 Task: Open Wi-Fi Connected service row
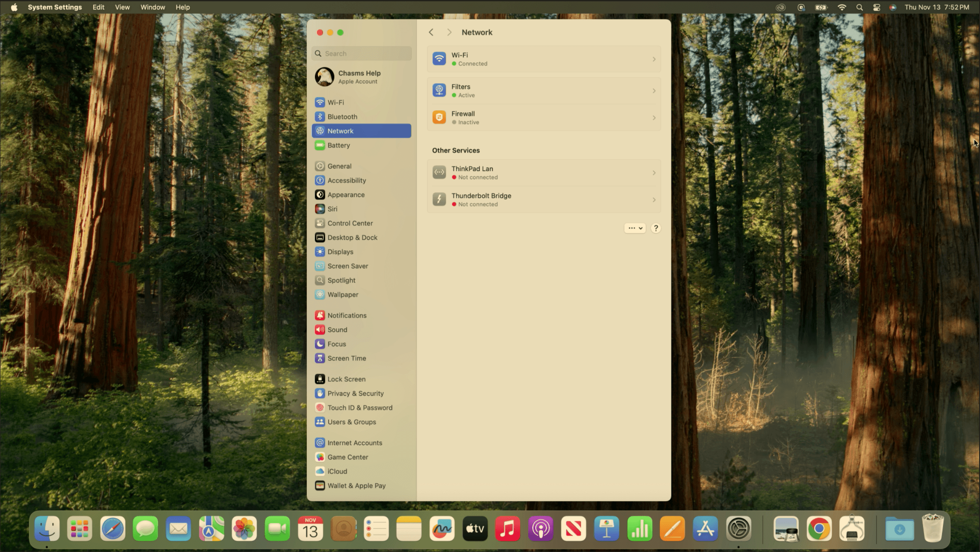coord(544,59)
